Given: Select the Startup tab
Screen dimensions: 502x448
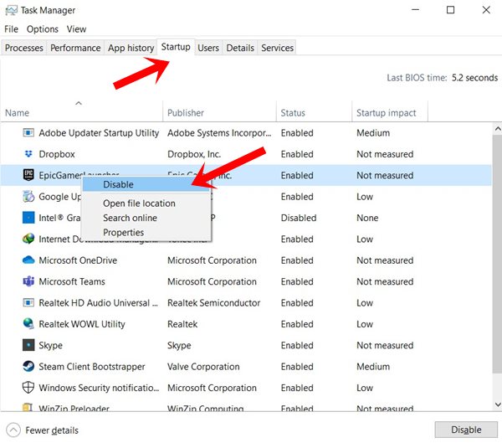Looking at the screenshot, I should coord(176,47).
